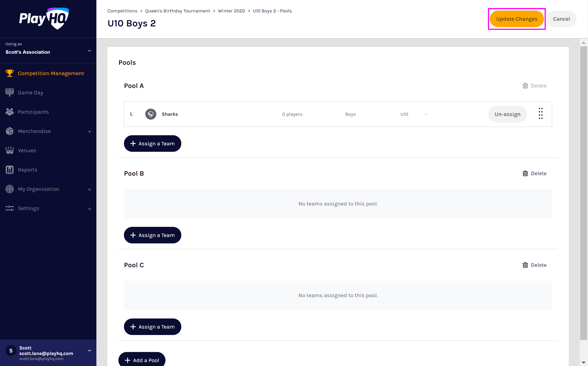Click Assign a Team in Pool C
This screenshot has width=588, height=366.
(x=152, y=327)
